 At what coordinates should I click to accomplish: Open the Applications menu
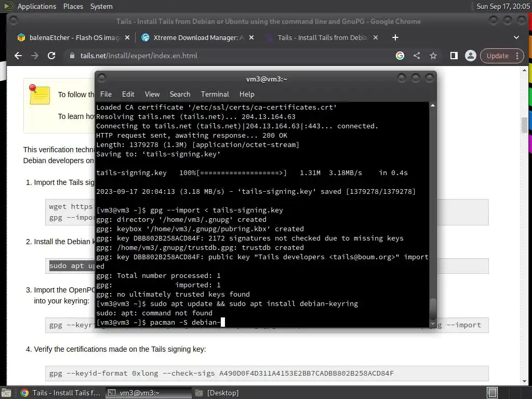37,6
